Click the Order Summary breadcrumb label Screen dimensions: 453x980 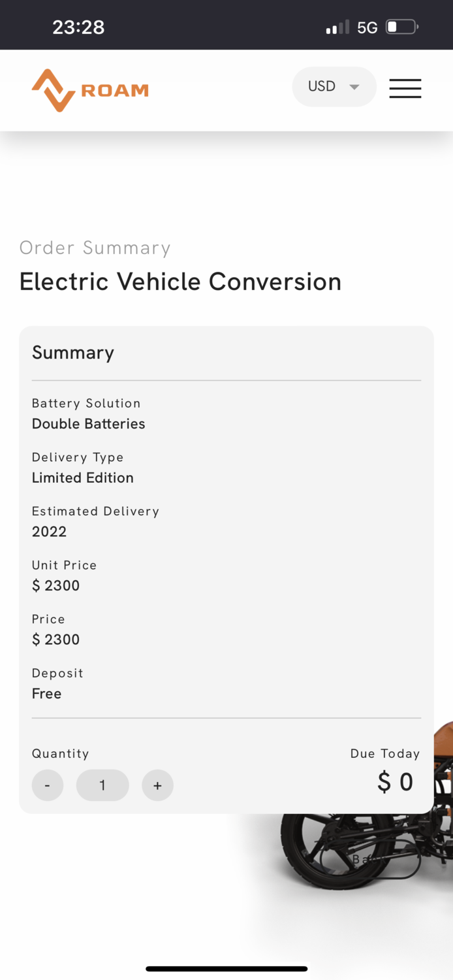[x=95, y=248]
